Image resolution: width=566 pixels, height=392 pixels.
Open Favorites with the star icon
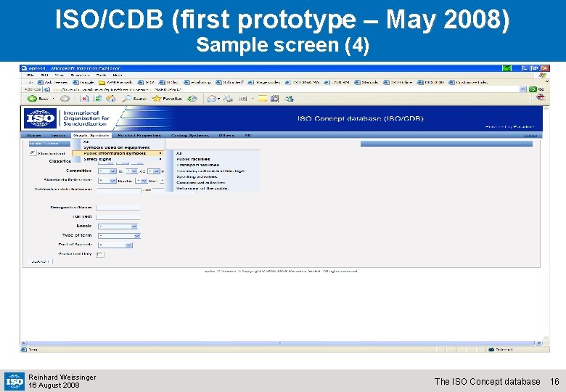(x=166, y=99)
